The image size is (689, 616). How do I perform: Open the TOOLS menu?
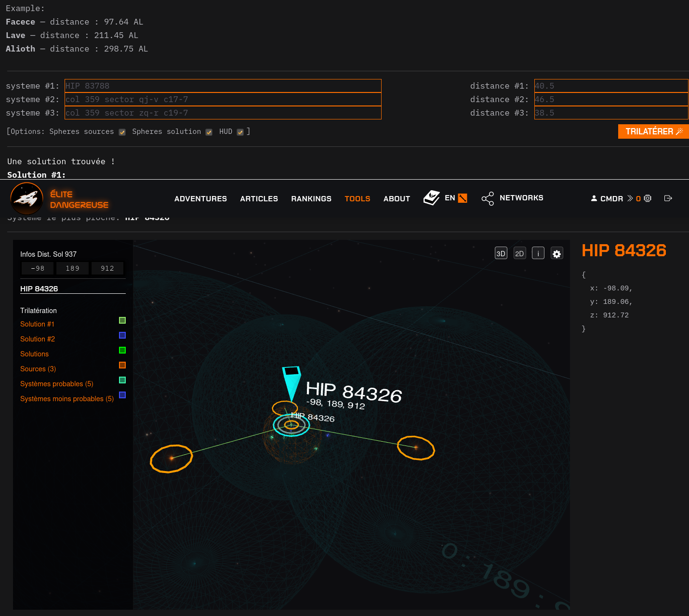tap(358, 198)
